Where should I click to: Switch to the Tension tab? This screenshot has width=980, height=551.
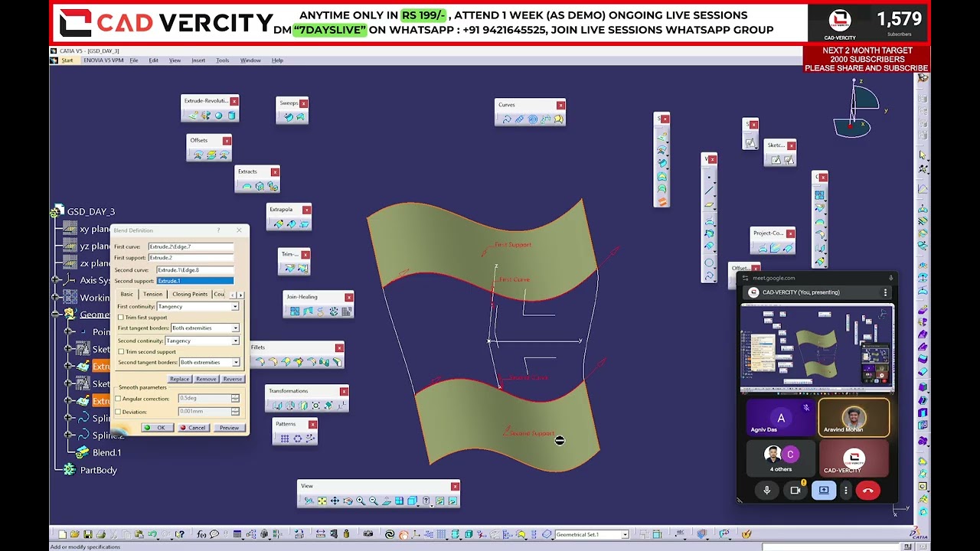click(152, 295)
